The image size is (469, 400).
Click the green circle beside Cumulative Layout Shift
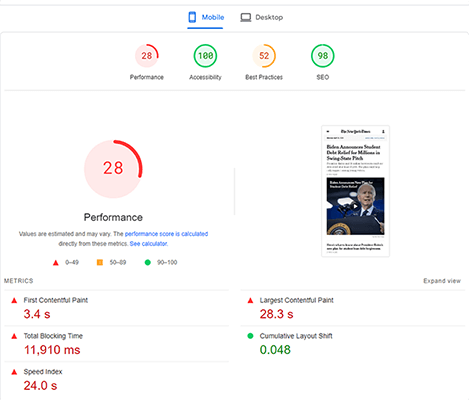pyautogui.click(x=250, y=336)
